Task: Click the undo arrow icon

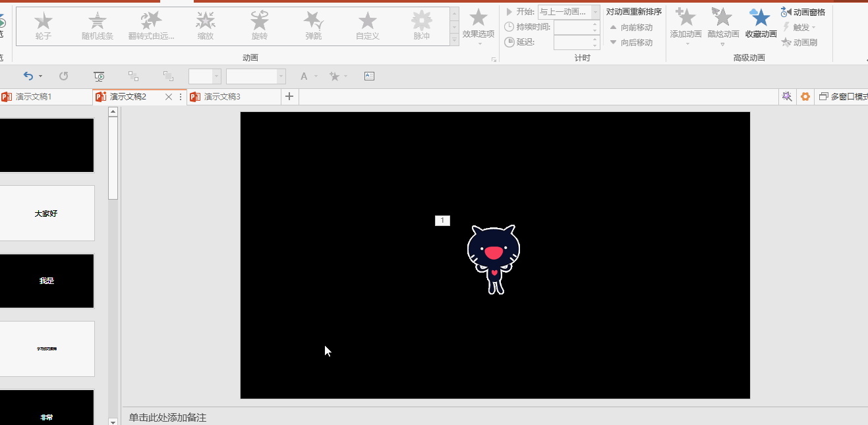Action: pyautogui.click(x=28, y=76)
